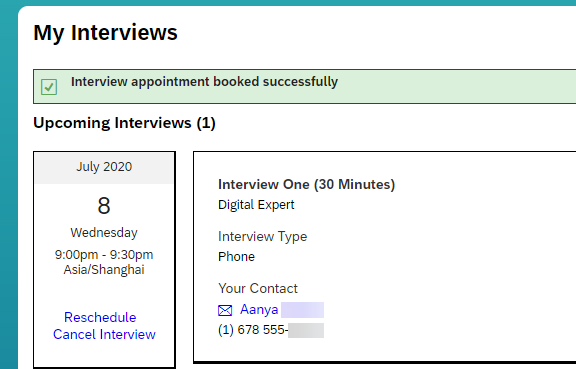Open the Reschedule link
The height and width of the screenshot is (369, 576).
click(100, 317)
